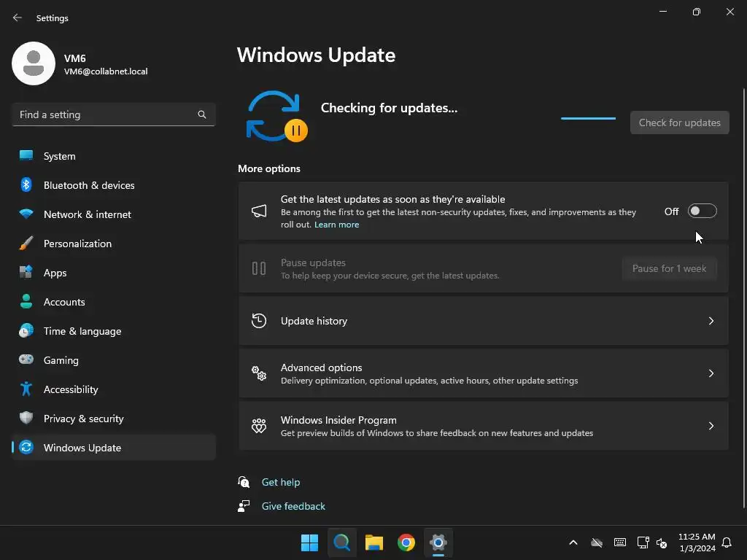
Task: Open taskbar Search
Action: 342,542
